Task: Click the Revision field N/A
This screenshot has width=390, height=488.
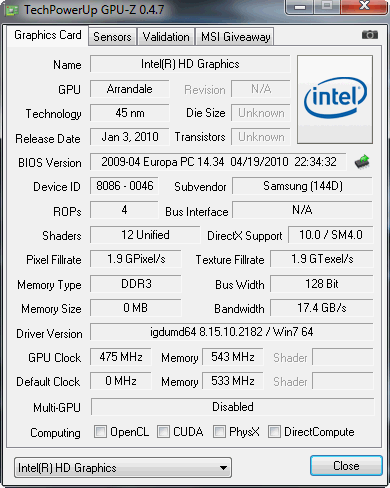Action: coord(261,89)
